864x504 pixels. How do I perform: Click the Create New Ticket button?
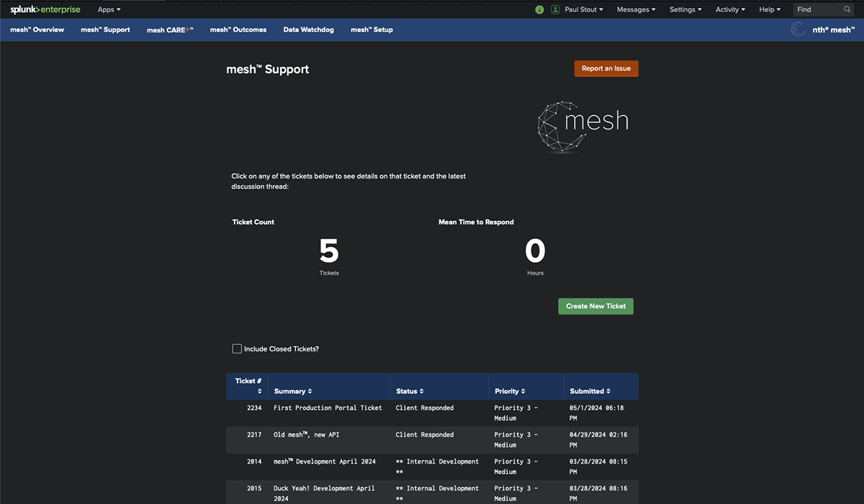(596, 306)
